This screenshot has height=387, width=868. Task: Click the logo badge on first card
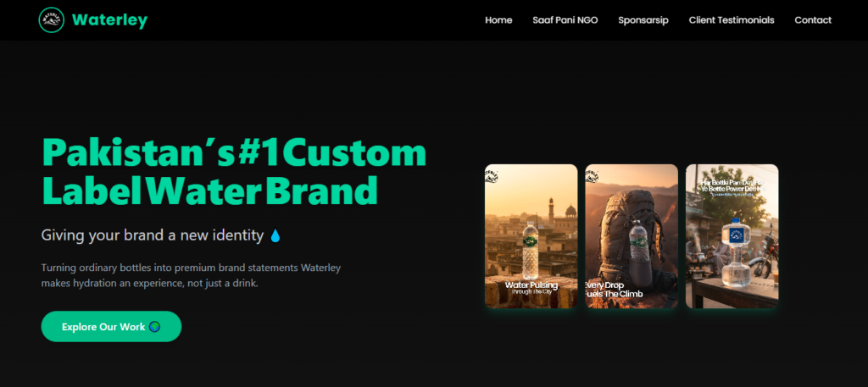click(x=492, y=175)
